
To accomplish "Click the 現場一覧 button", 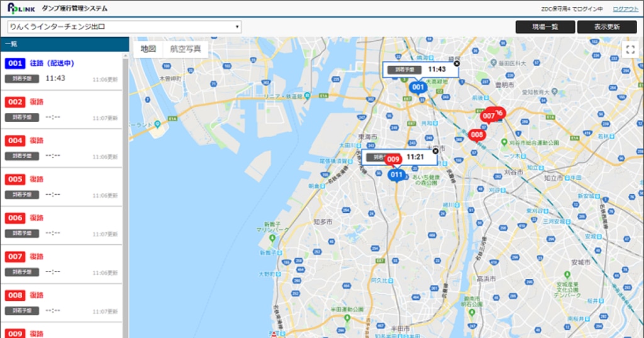I will [545, 26].
